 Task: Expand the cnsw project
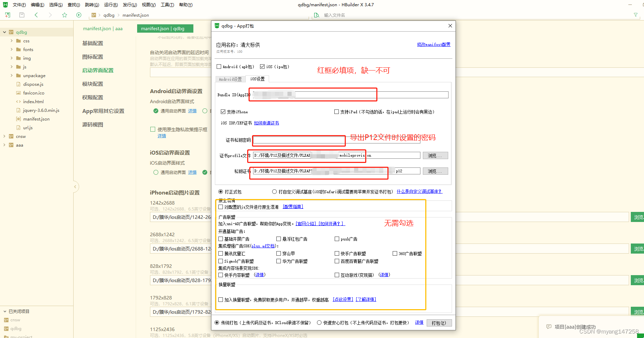pyautogui.click(x=5, y=137)
